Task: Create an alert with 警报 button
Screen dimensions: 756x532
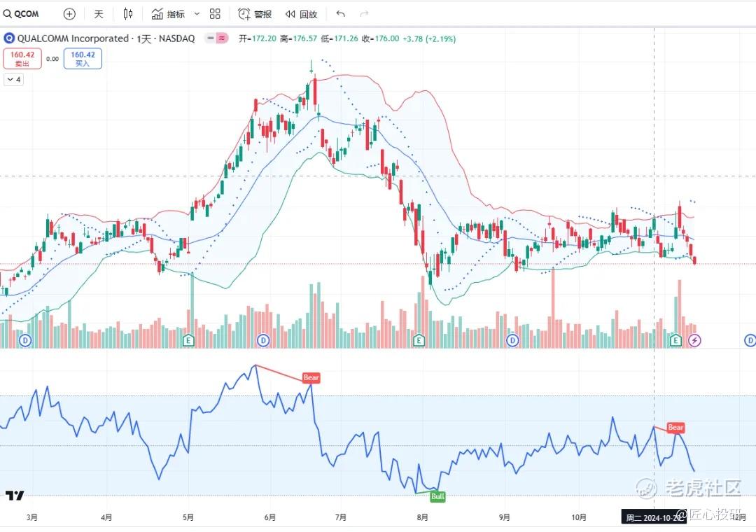Action: click(x=255, y=14)
